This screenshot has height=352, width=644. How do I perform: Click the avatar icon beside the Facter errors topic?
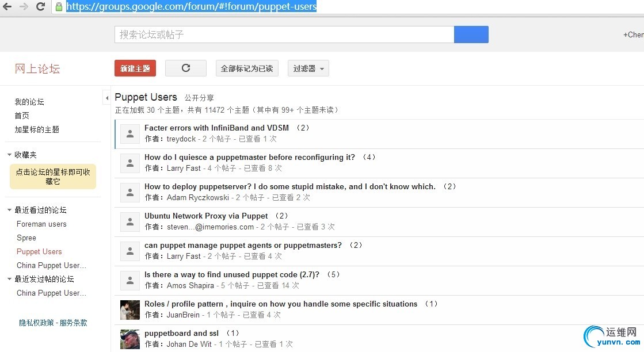pyautogui.click(x=130, y=134)
